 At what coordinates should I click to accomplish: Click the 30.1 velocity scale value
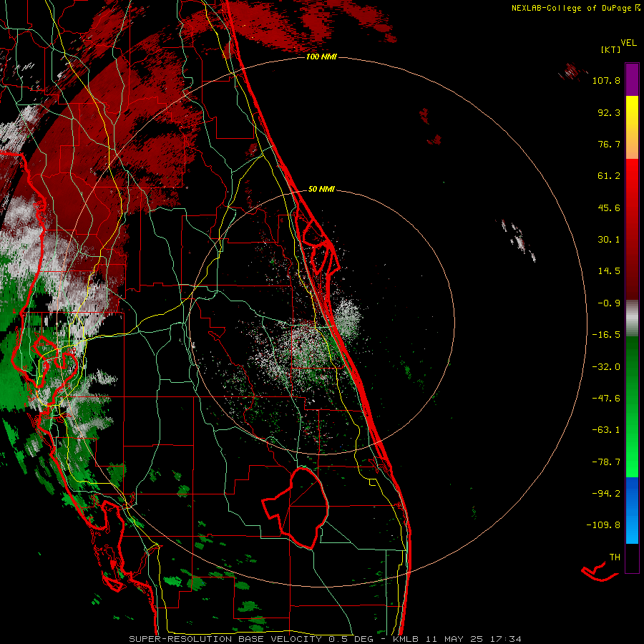[609, 240]
